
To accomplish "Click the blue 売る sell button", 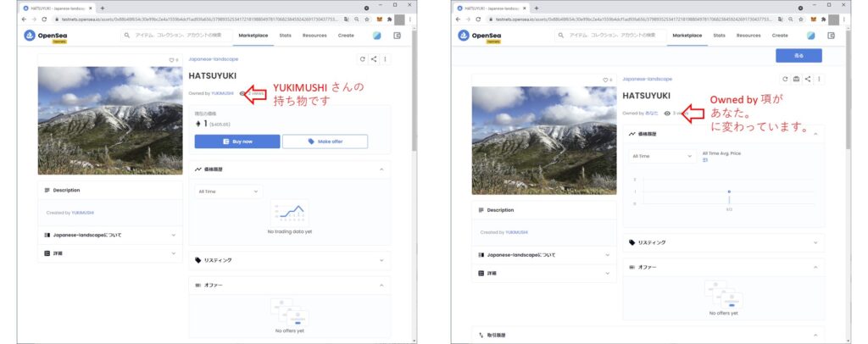I will [798, 55].
